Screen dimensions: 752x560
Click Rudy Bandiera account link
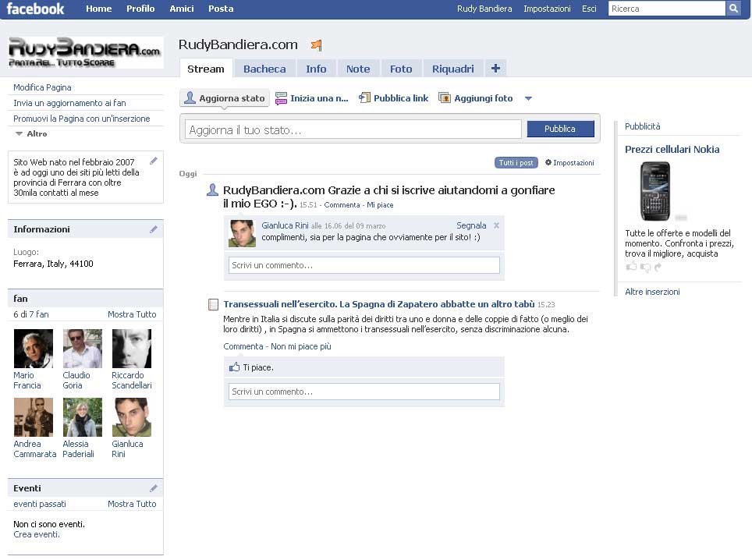click(484, 9)
